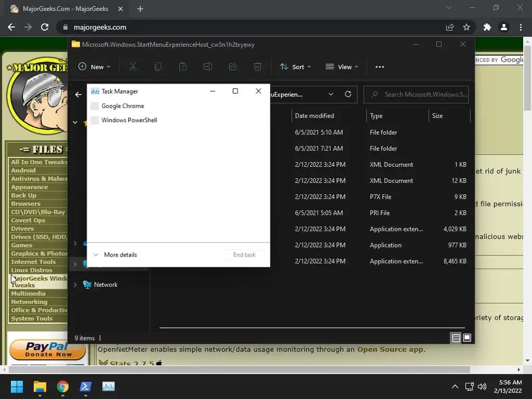This screenshot has width=532, height=399.
Task: Open Task Manager from the taskbar
Action: pos(109,387)
